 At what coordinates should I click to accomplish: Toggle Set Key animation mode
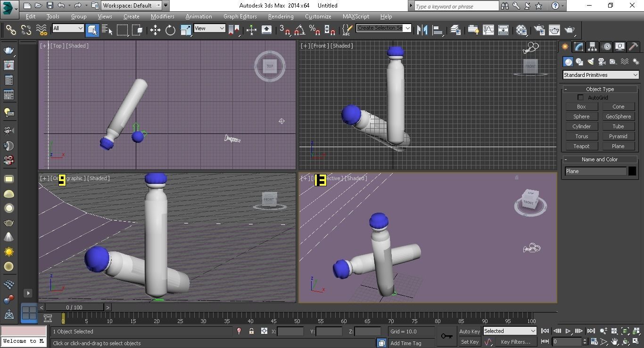pyautogui.click(x=470, y=342)
